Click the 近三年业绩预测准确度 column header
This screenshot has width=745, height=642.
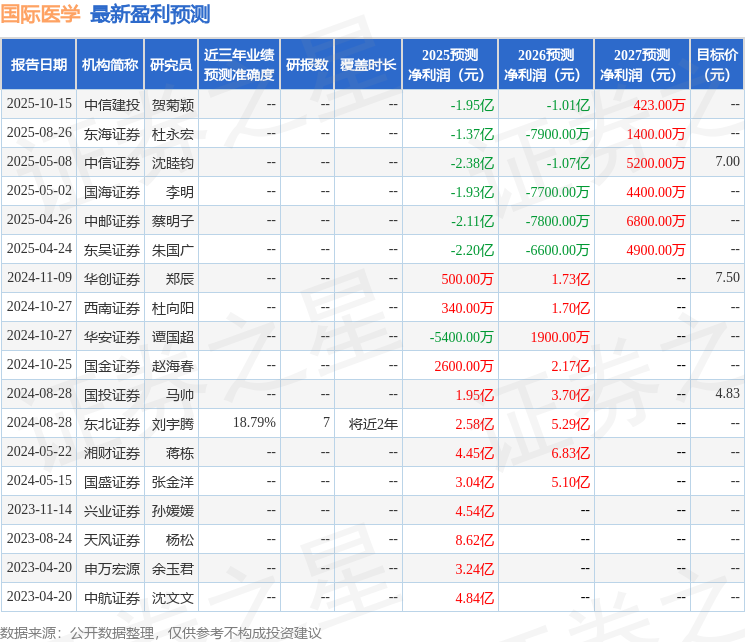tap(239, 65)
